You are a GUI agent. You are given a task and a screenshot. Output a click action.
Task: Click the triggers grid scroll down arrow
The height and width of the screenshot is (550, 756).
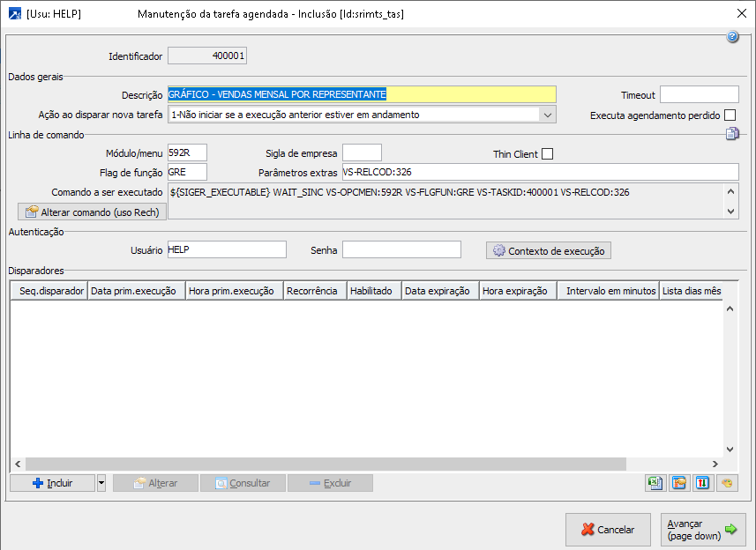730,450
